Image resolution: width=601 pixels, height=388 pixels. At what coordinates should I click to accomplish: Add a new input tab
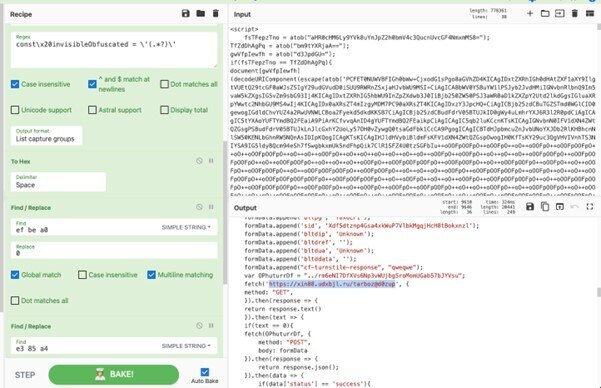tap(530, 14)
